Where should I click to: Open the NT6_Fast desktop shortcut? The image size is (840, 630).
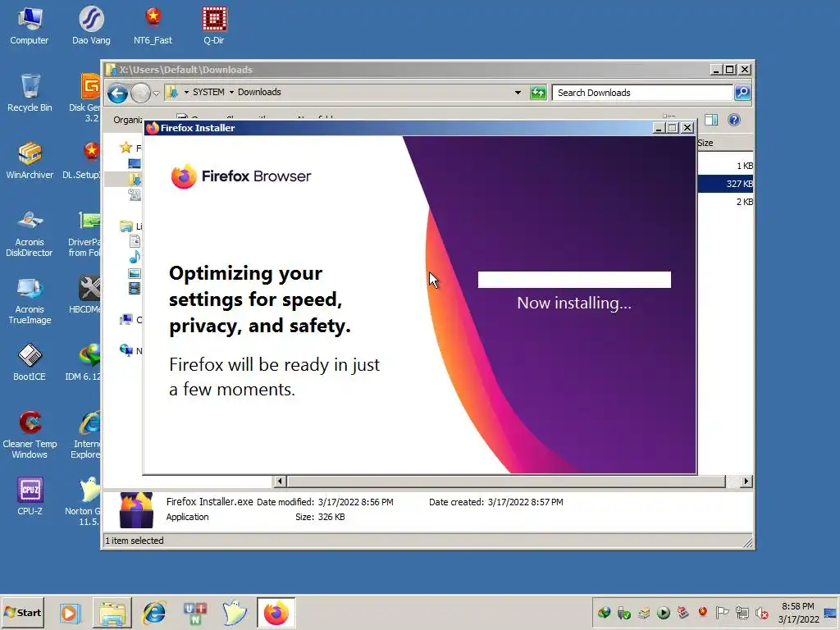[x=153, y=25]
